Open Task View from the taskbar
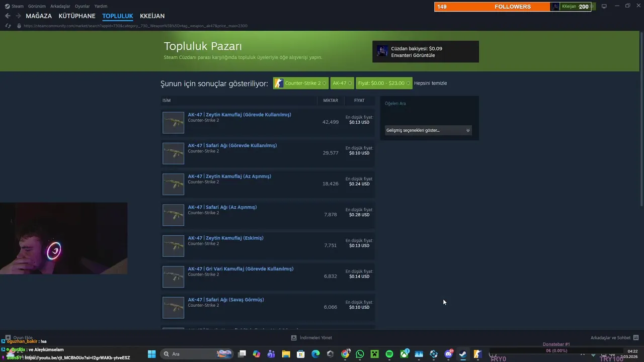The image size is (644, 362). pos(242,354)
